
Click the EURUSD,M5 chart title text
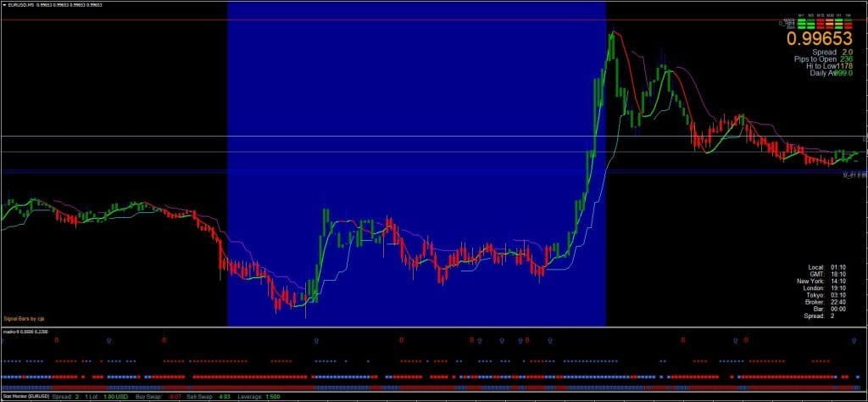(20, 5)
